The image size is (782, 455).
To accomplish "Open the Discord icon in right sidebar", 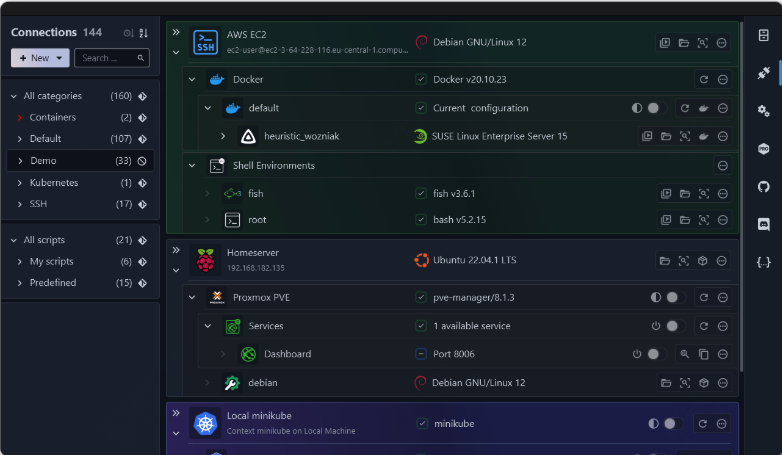I will (764, 225).
